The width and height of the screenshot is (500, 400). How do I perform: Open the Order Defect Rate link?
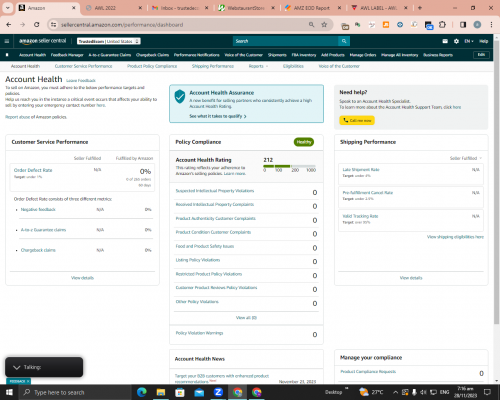click(33, 170)
